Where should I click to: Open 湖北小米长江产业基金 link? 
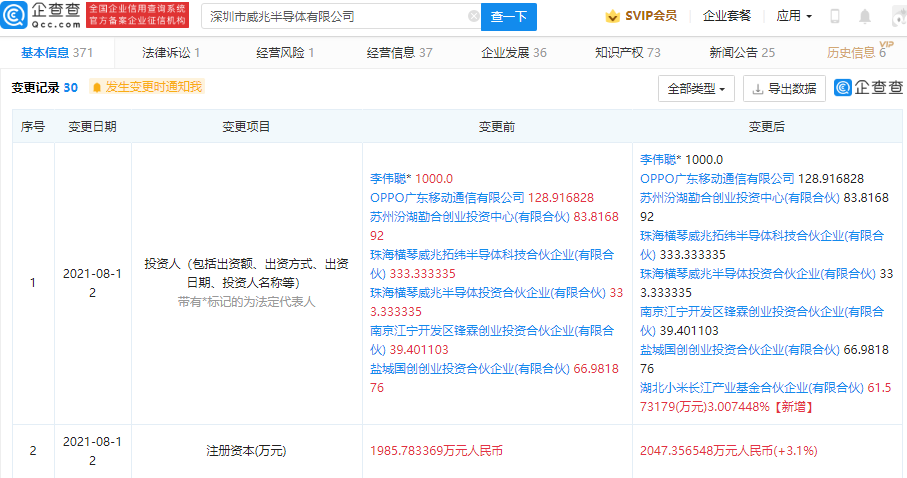(752, 388)
